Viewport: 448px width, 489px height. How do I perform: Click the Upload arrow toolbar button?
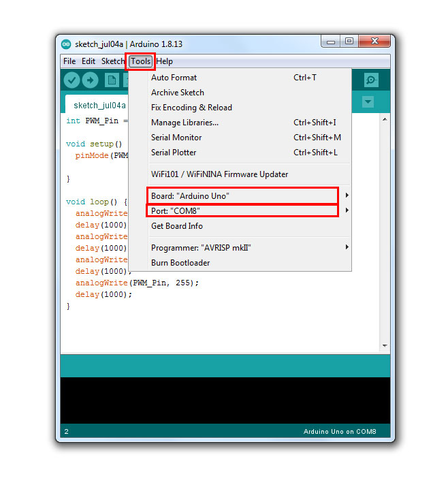click(x=90, y=80)
